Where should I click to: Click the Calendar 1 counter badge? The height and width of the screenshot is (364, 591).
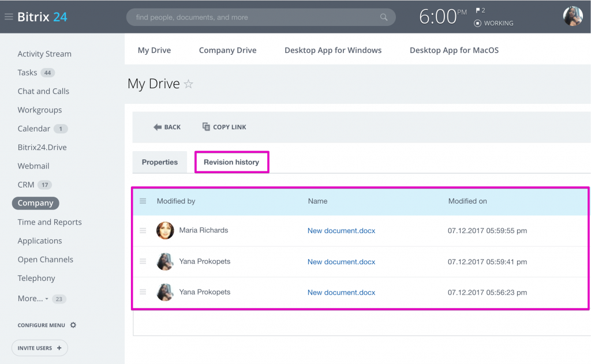[x=60, y=129]
